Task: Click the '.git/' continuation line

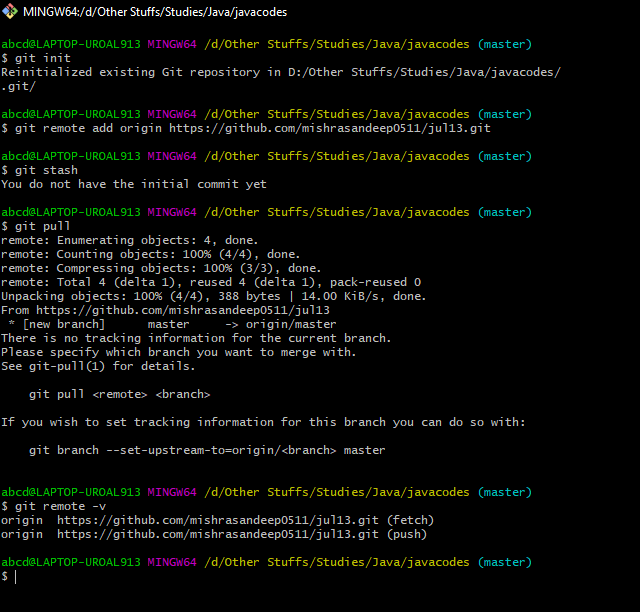Action: [18, 86]
